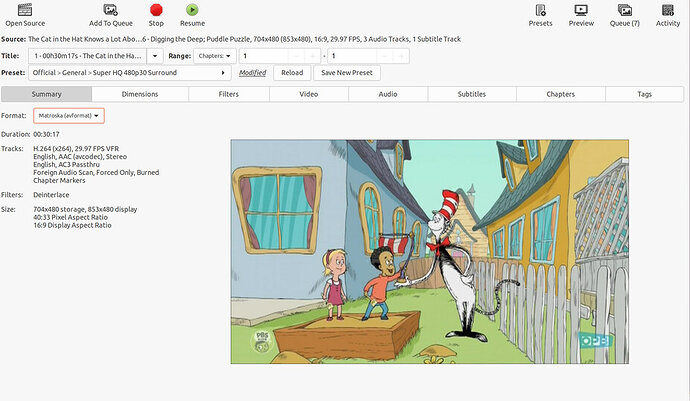This screenshot has height=401, width=690.
Task: Open the Activity log icon
Action: point(668,10)
